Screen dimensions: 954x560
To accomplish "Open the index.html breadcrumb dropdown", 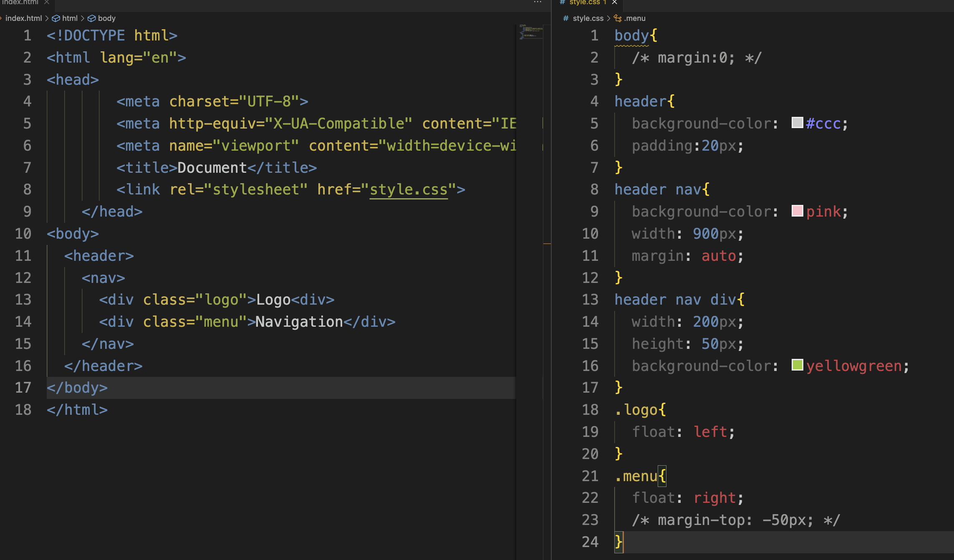I will point(23,18).
